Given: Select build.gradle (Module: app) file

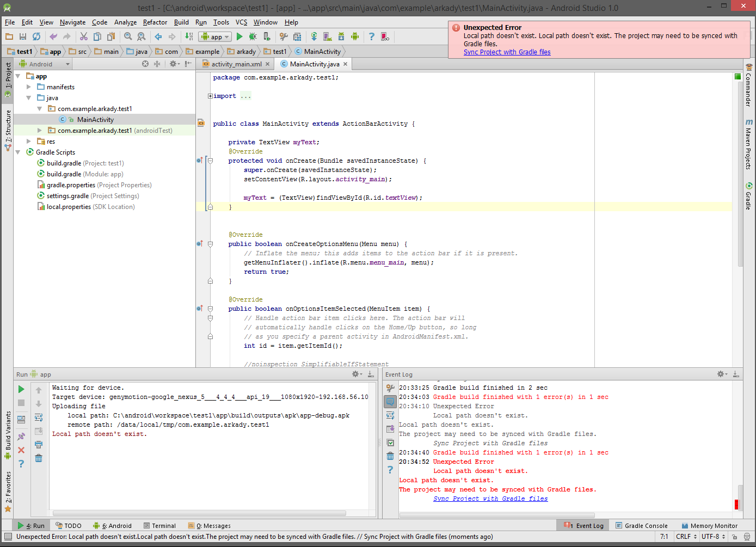Looking at the screenshot, I should coord(80,174).
